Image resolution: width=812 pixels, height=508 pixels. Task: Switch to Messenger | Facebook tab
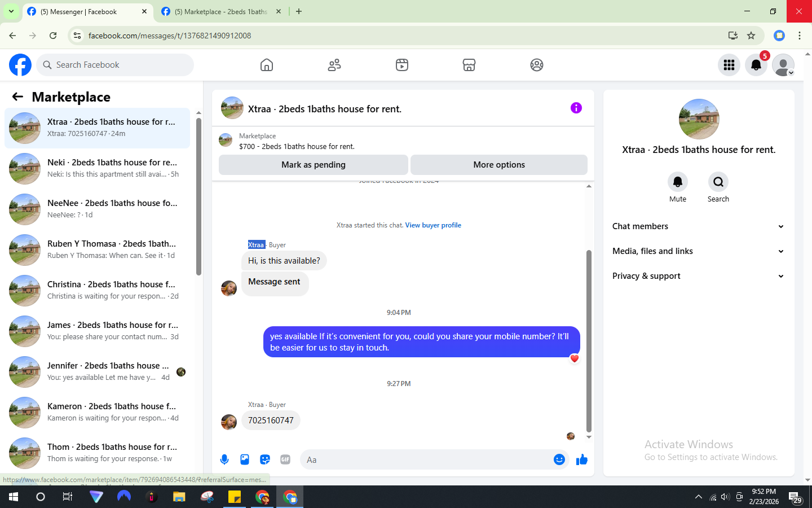coord(87,11)
